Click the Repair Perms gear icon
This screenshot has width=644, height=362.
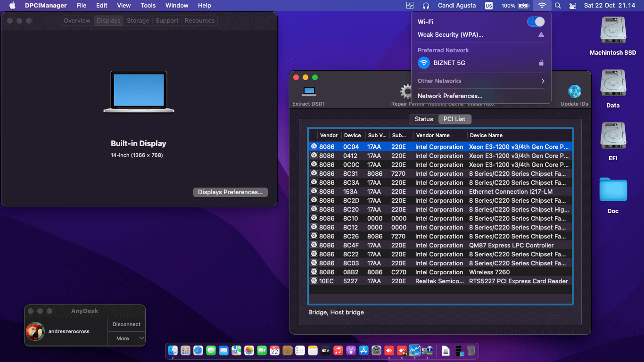pyautogui.click(x=405, y=91)
